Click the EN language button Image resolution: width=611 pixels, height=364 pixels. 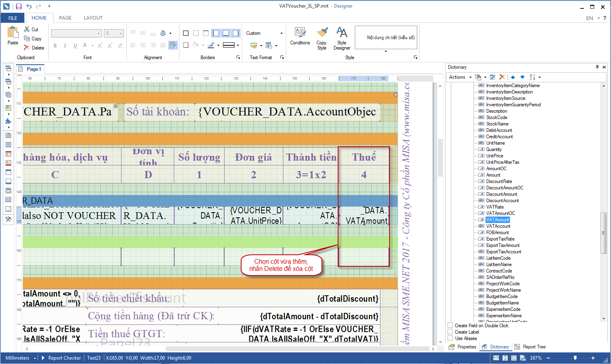[589, 18]
